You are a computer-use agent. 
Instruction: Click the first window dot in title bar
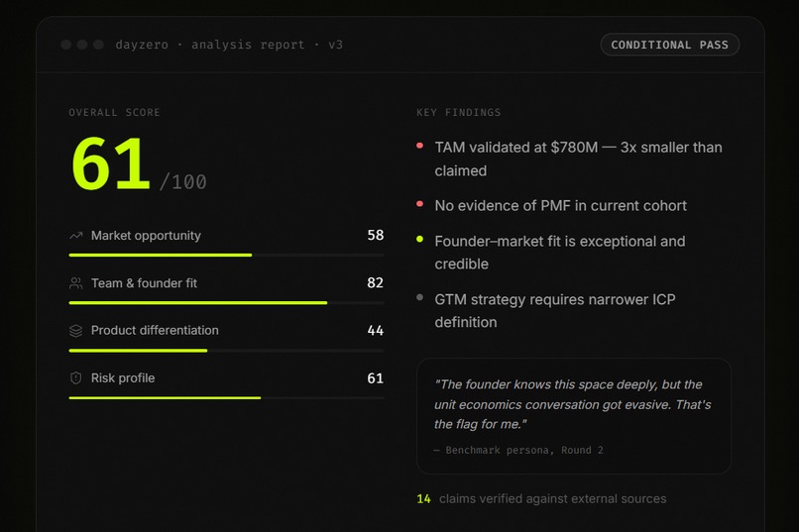click(65, 45)
